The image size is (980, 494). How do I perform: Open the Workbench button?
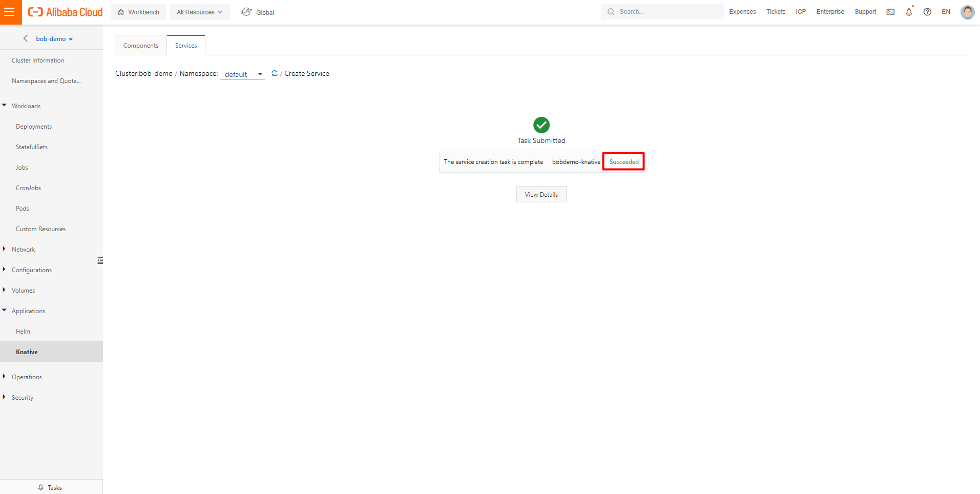pos(138,12)
